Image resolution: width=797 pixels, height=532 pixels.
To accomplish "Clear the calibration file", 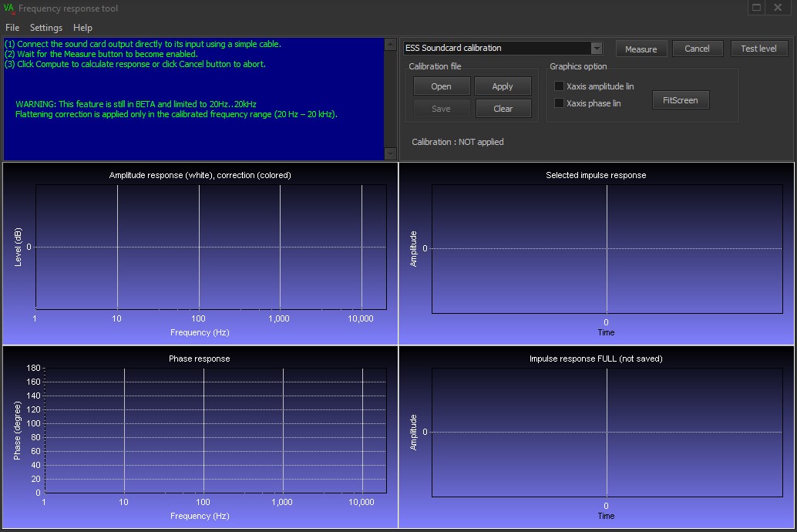I will [503, 109].
